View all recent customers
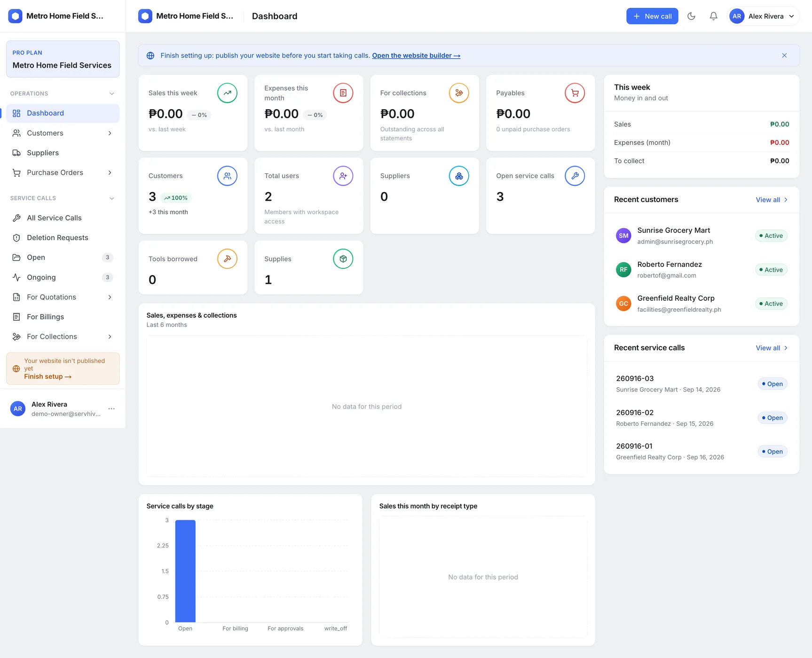 772,200
